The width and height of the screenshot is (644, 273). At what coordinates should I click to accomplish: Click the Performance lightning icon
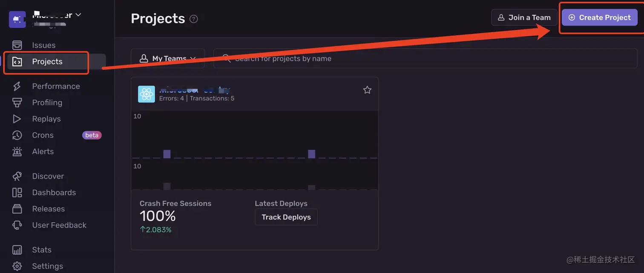17,86
